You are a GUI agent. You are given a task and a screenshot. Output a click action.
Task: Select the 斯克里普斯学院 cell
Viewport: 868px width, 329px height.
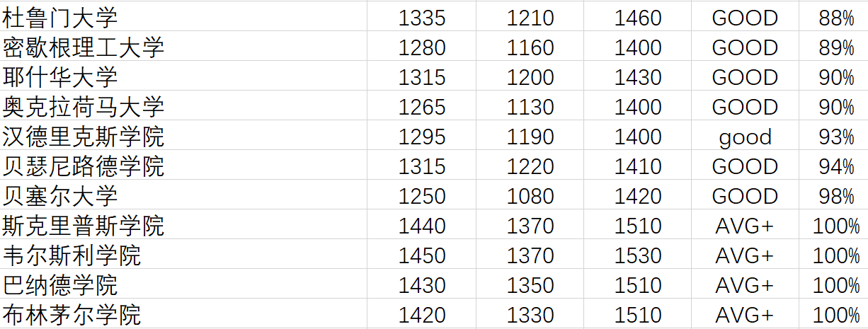click(x=84, y=226)
